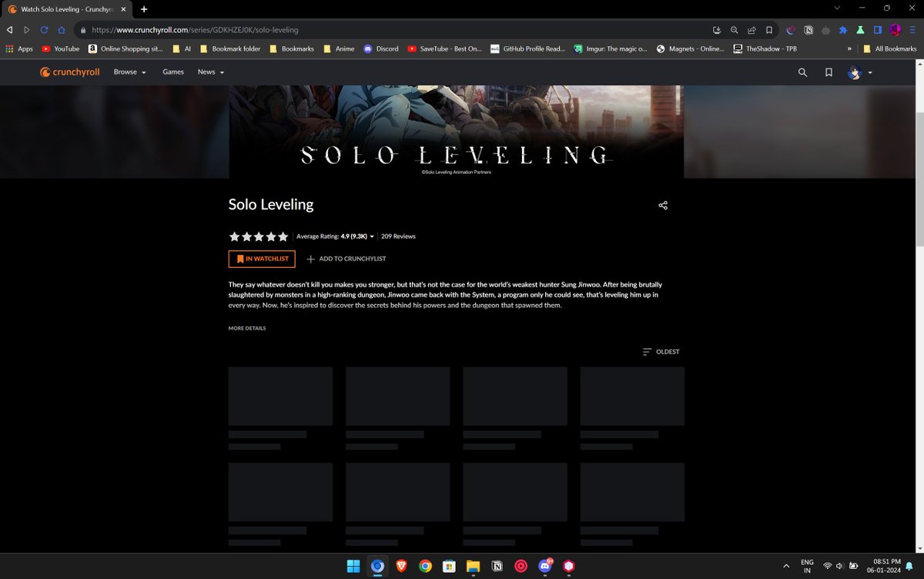This screenshot has width=924, height=579.
Task: Open the Crunchyroll account avatar menu
Action: click(859, 72)
